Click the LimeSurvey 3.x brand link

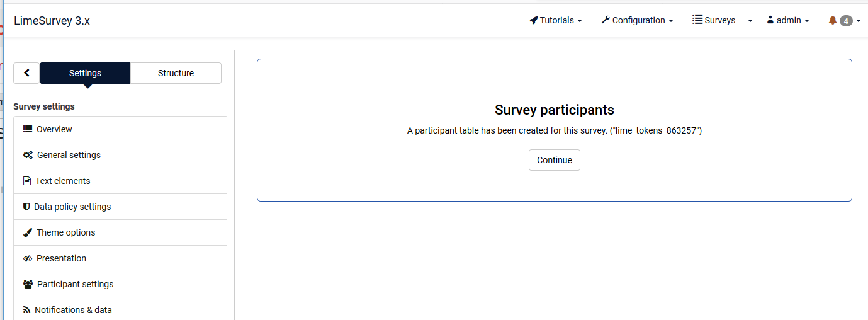[x=52, y=20]
